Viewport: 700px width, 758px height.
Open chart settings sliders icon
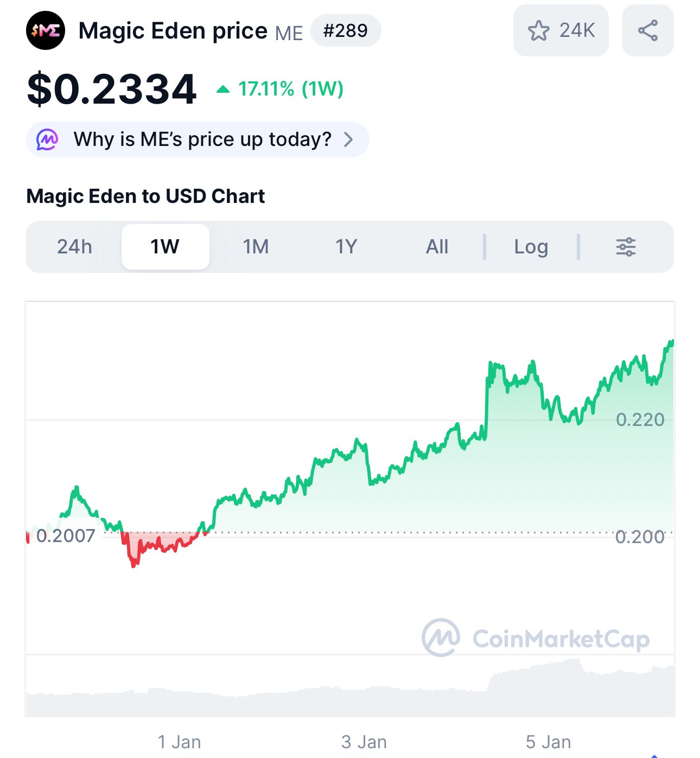626,247
